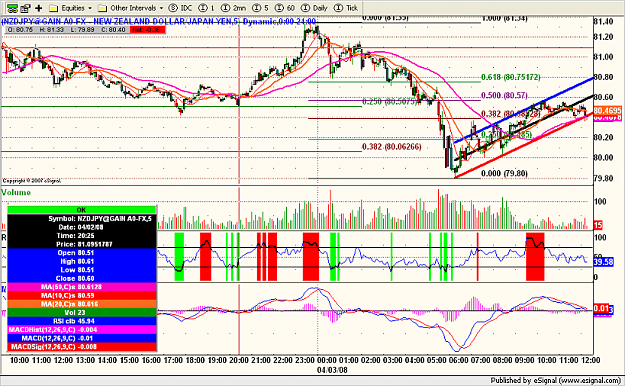Switch to the 5 minute interval

click(x=261, y=8)
